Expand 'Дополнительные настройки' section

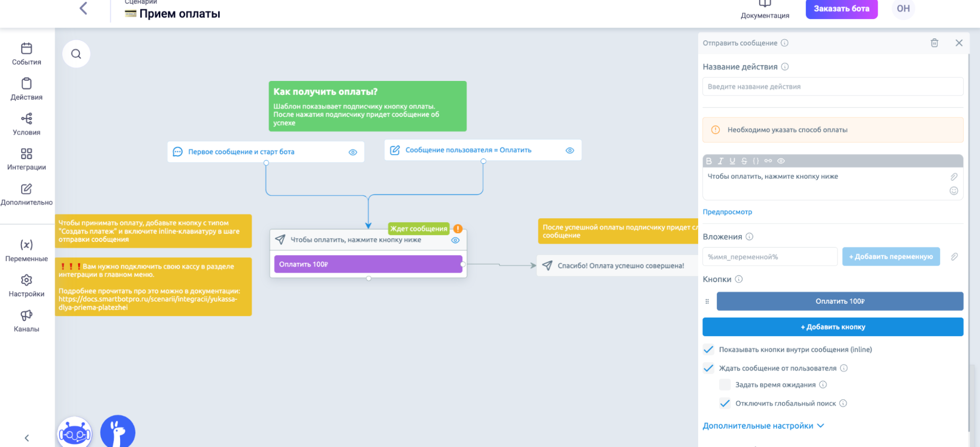click(x=763, y=426)
